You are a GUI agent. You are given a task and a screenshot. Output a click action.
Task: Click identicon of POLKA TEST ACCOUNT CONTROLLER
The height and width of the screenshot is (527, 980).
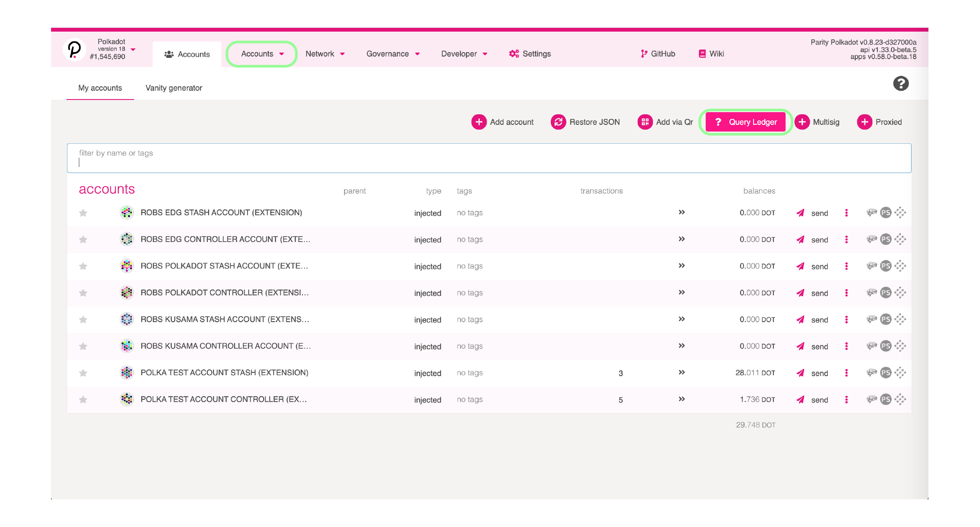tap(127, 399)
